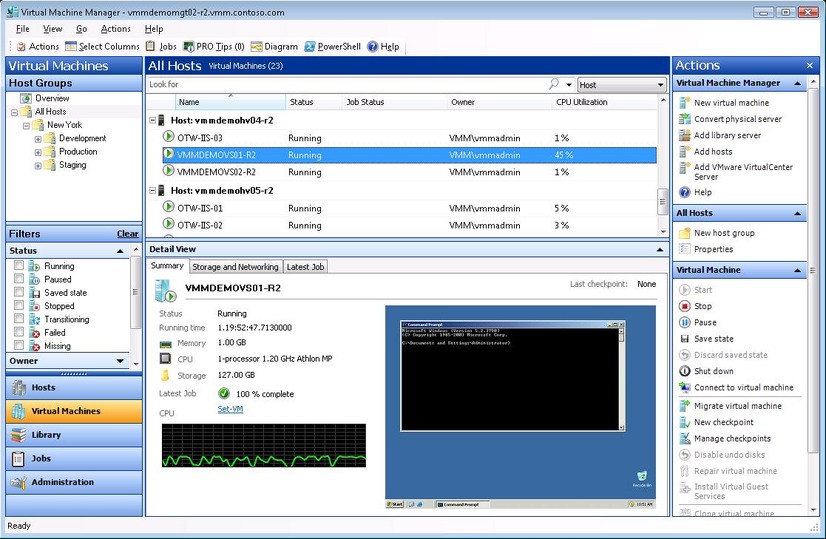826x539 pixels.
Task: Switch to Storage and Networking tab
Action: (x=235, y=267)
